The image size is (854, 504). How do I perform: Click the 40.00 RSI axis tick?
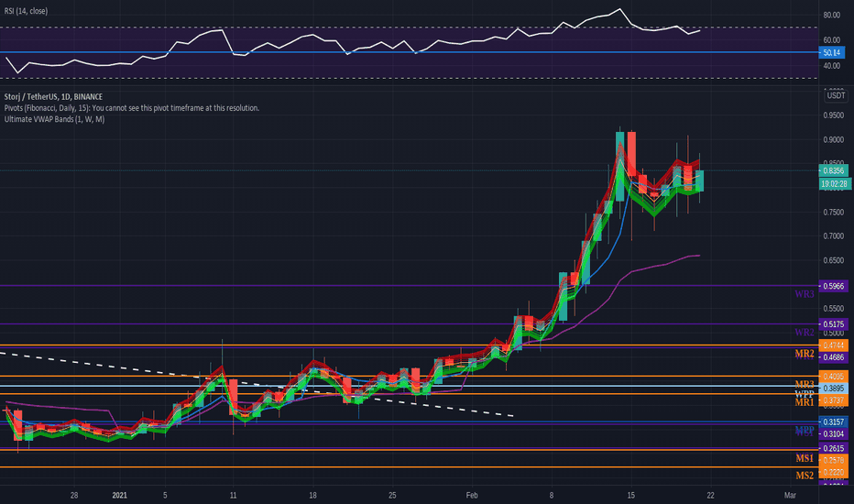click(832, 66)
